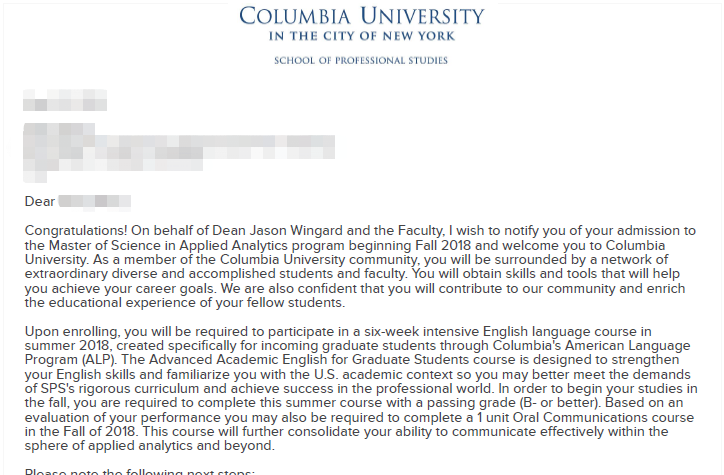Select the School of Professional Studies header text
The height and width of the screenshot is (475, 724).
click(x=361, y=60)
